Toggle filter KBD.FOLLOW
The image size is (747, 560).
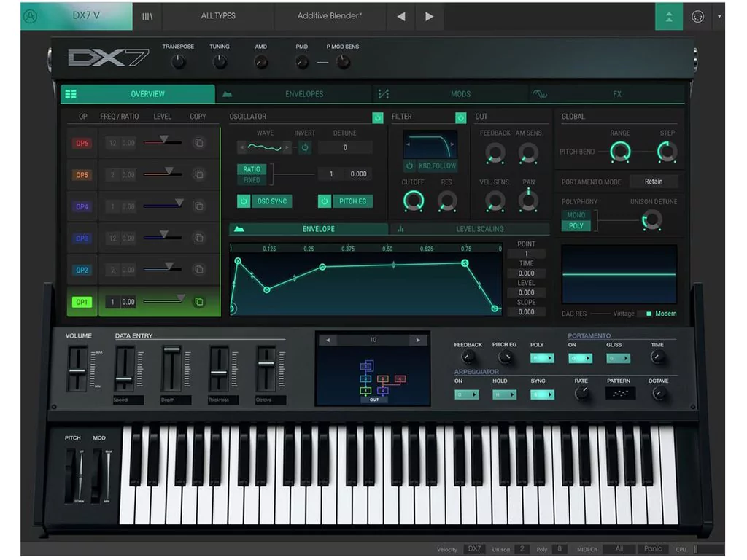coord(430,166)
